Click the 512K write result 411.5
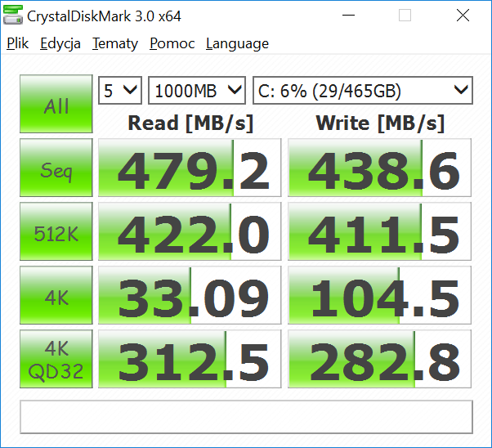492x448 pixels. [x=380, y=231]
